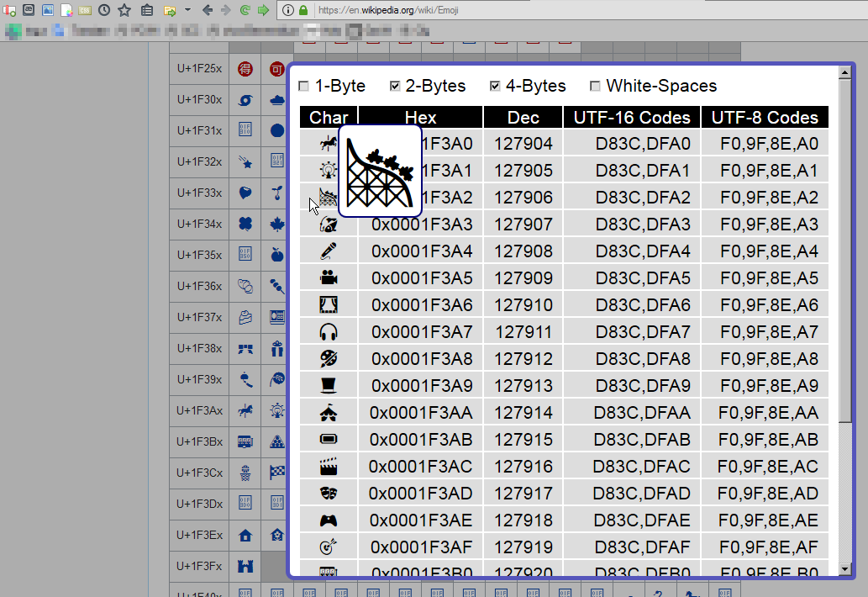Click the UTF-8 Codes column header
This screenshot has height=597, width=868.
(x=765, y=118)
